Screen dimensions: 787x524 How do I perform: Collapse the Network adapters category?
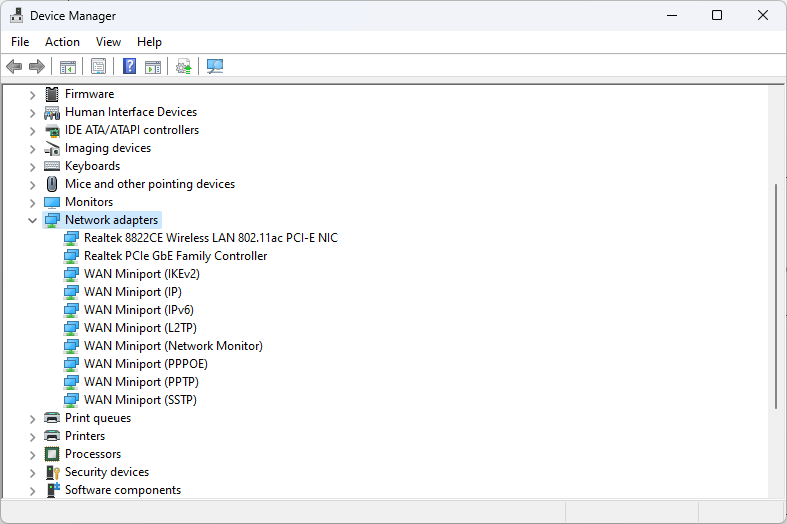coord(32,220)
